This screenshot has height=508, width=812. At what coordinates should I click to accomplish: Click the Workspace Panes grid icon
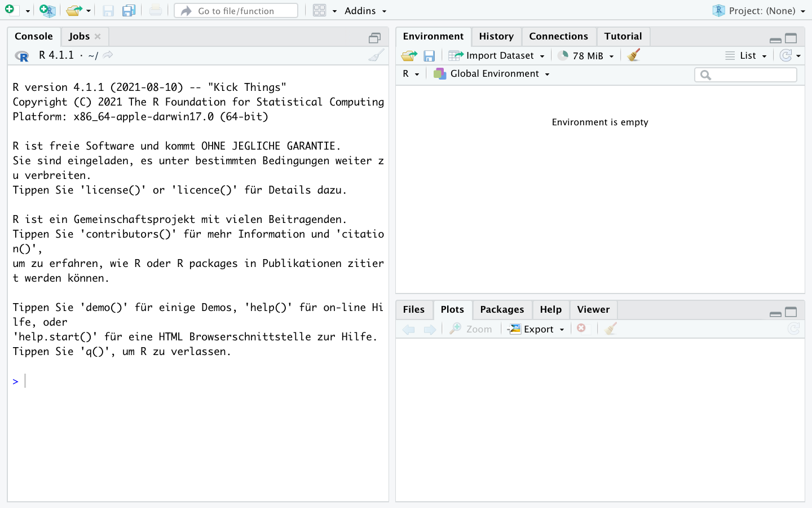click(x=320, y=10)
